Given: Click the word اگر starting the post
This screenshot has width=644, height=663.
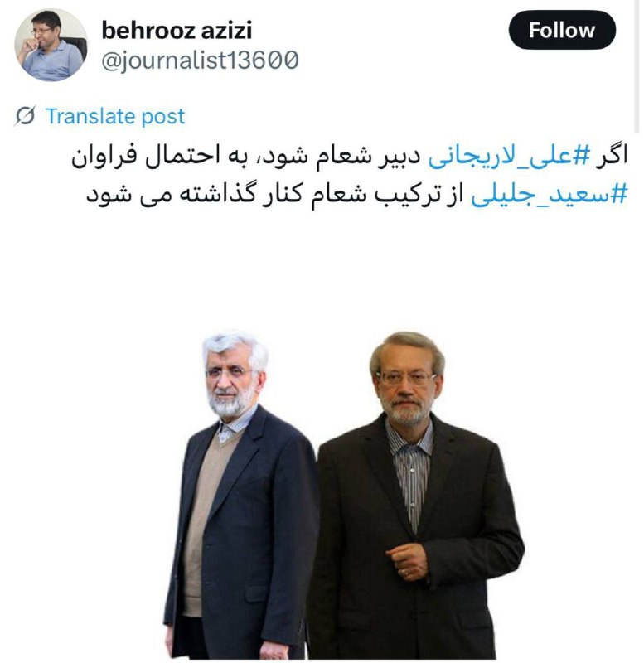Looking at the screenshot, I should click(611, 156).
